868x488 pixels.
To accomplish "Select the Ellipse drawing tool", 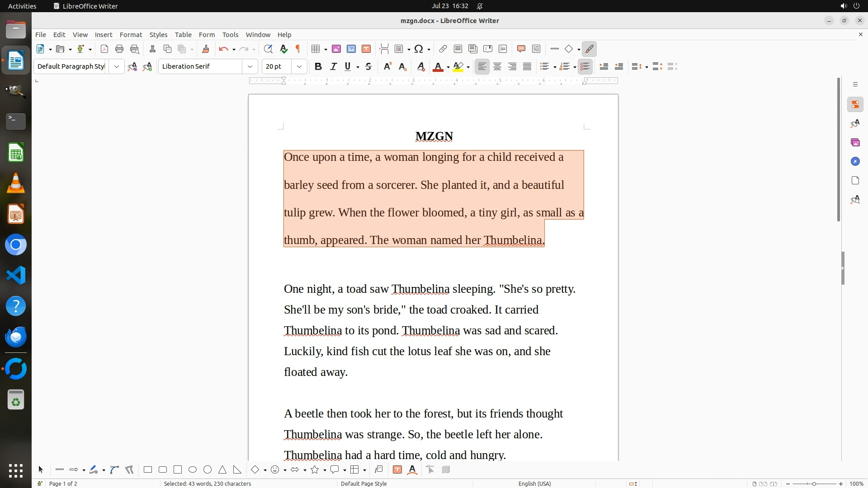I will tap(193, 470).
